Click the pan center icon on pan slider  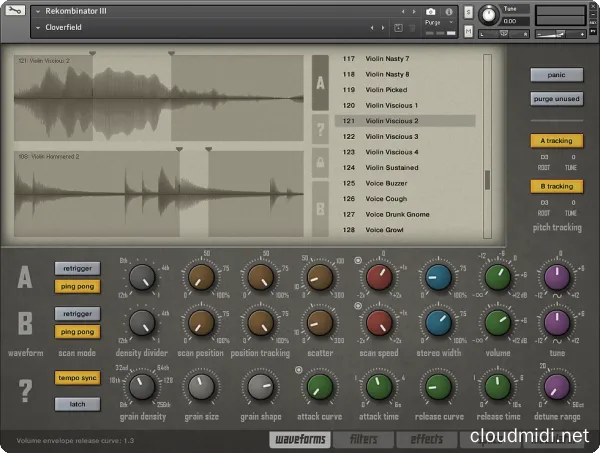(504, 34)
